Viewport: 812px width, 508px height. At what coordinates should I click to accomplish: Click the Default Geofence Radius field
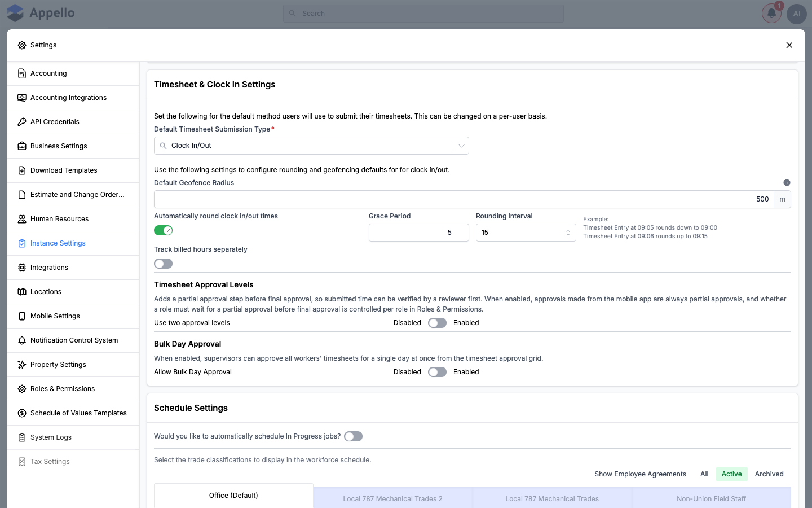point(464,199)
